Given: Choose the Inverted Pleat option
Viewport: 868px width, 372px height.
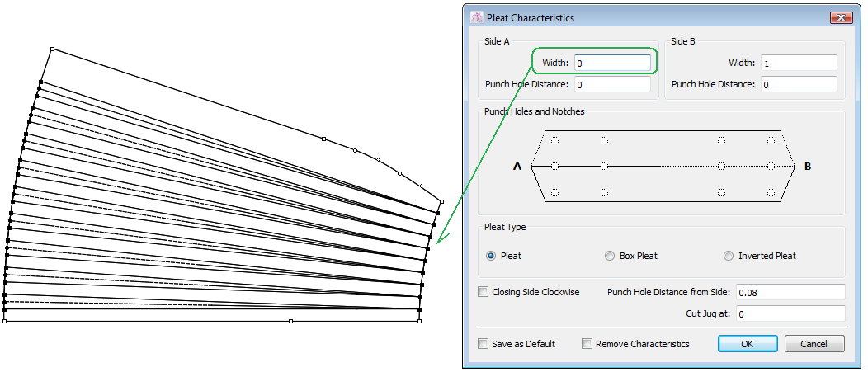Looking at the screenshot, I should pos(729,256).
